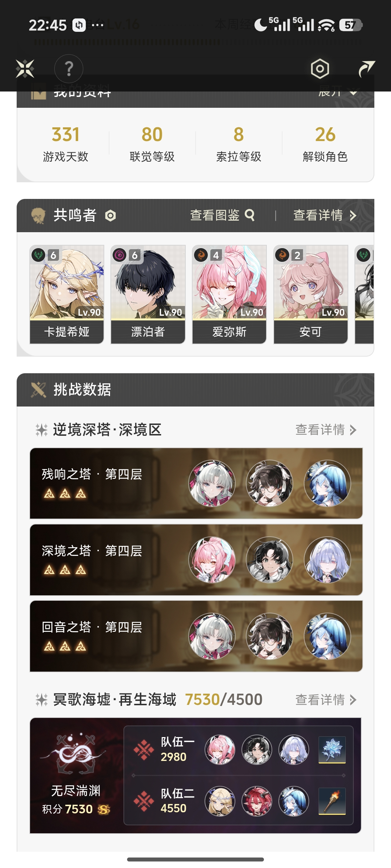Open 查看详情 for 冥歌海墟·再生海域
The height and width of the screenshot is (868, 391).
point(326,700)
